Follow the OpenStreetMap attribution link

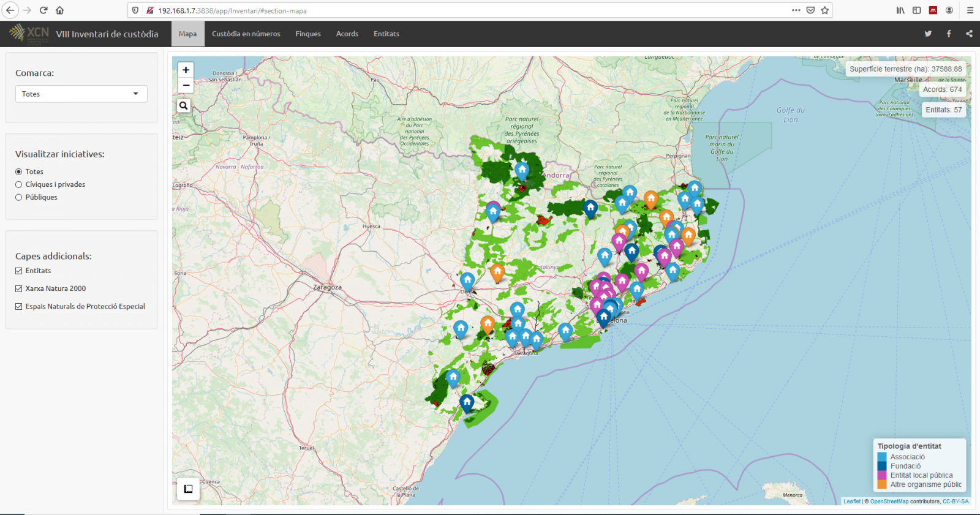pos(889,502)
